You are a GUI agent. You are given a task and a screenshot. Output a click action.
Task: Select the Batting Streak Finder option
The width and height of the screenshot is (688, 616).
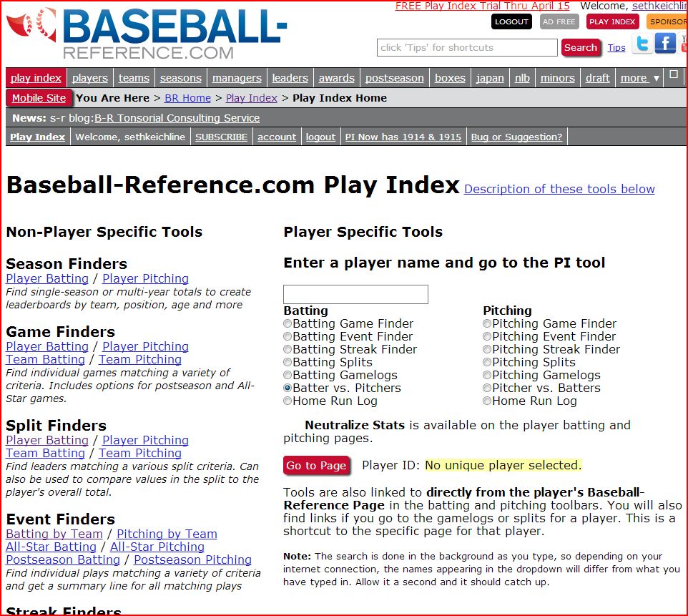pos(288,349)
